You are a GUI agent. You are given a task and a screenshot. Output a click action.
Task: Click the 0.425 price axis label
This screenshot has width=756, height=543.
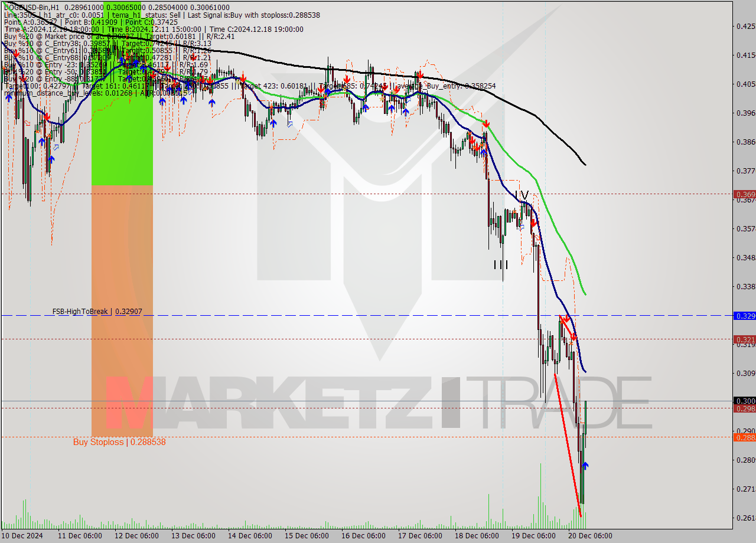click(x=745, y=26)
